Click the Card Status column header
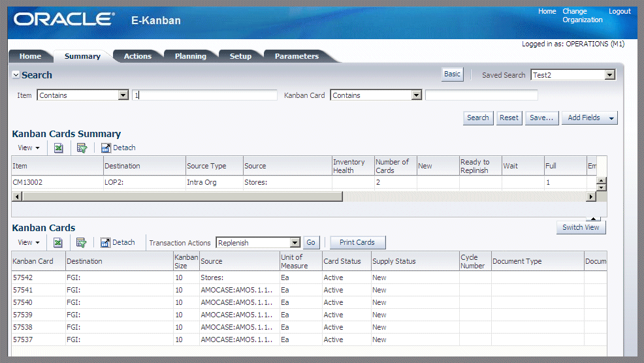Screen dimensions: 644x363 coord(346,261)
